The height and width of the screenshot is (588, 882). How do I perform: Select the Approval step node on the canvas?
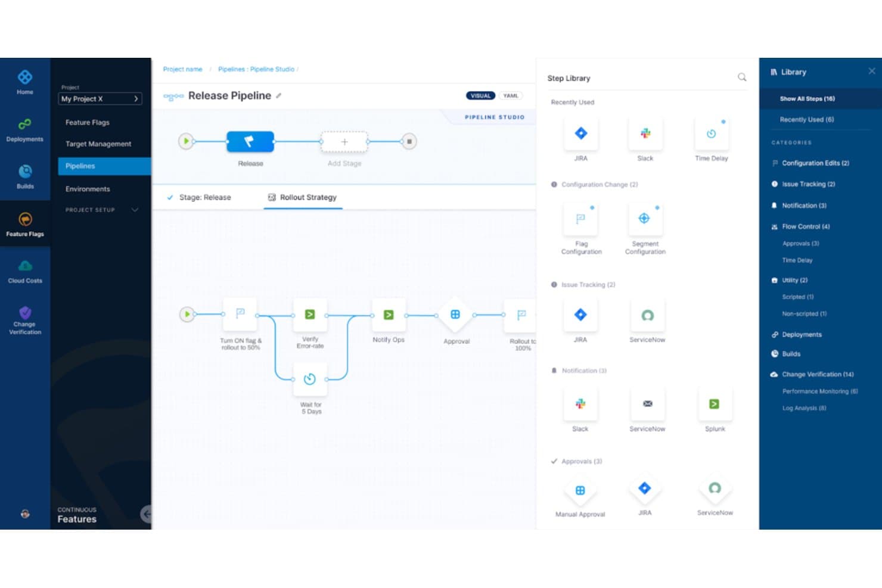(455, 315)
